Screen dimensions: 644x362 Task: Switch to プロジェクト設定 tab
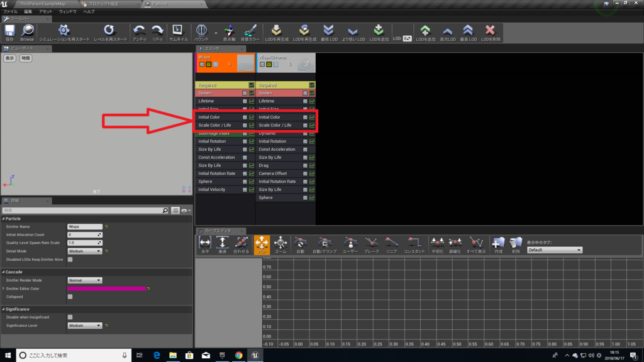(104, 4)
